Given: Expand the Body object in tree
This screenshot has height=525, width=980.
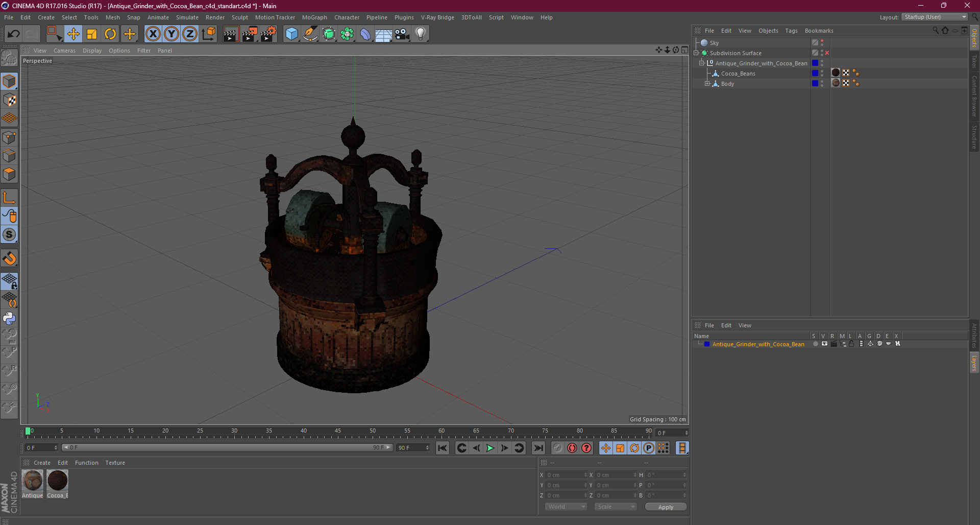Looking at the screenshot, I should tap(707, 84).
